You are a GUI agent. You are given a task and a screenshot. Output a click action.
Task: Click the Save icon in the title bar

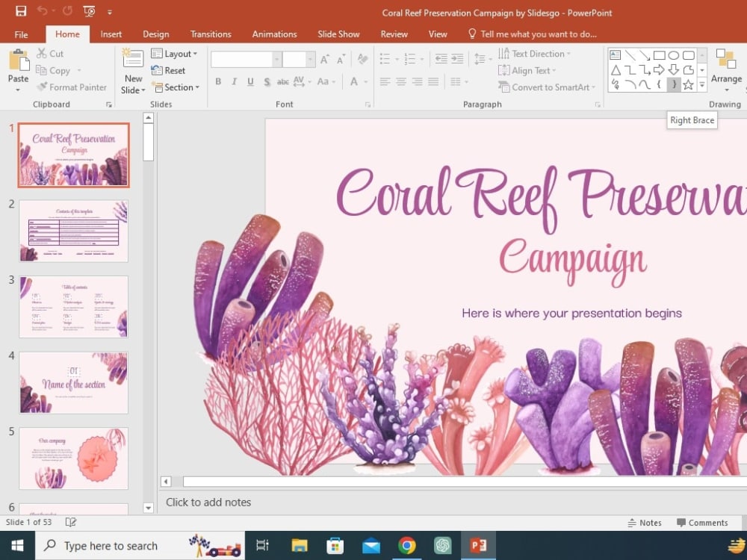pyautogui.click(x=21, y=11)
